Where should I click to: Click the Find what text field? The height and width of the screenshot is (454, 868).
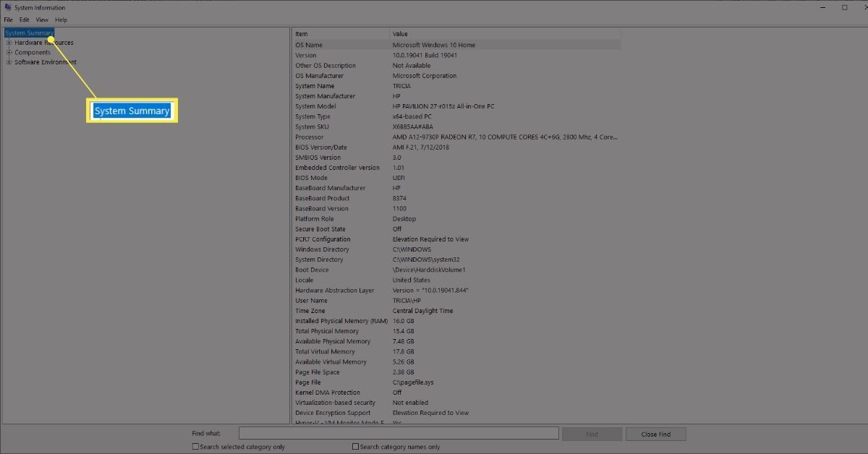coord(398,434)
